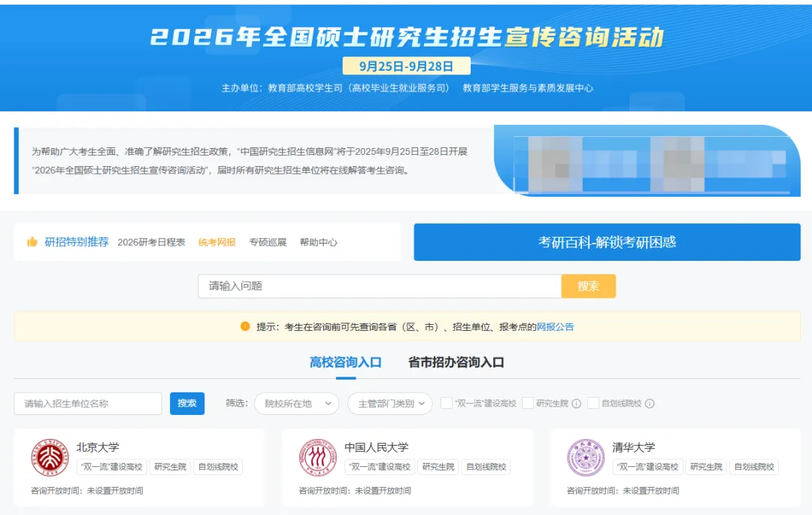812x515 pixels.
Task: Switch to 省市招办咨询入口 tab
Action: tap(456, 362)
